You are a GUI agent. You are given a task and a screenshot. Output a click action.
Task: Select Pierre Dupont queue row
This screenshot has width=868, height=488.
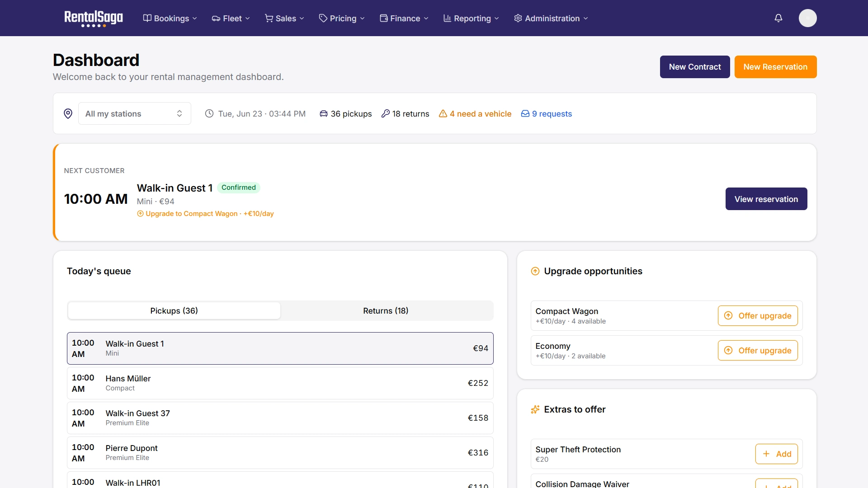tap(280, 453)
